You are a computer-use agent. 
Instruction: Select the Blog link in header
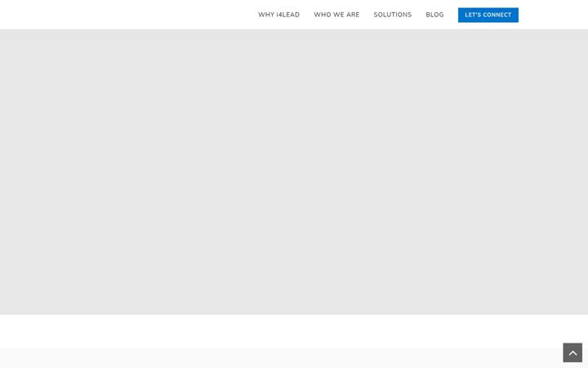(x=434, y=15)
